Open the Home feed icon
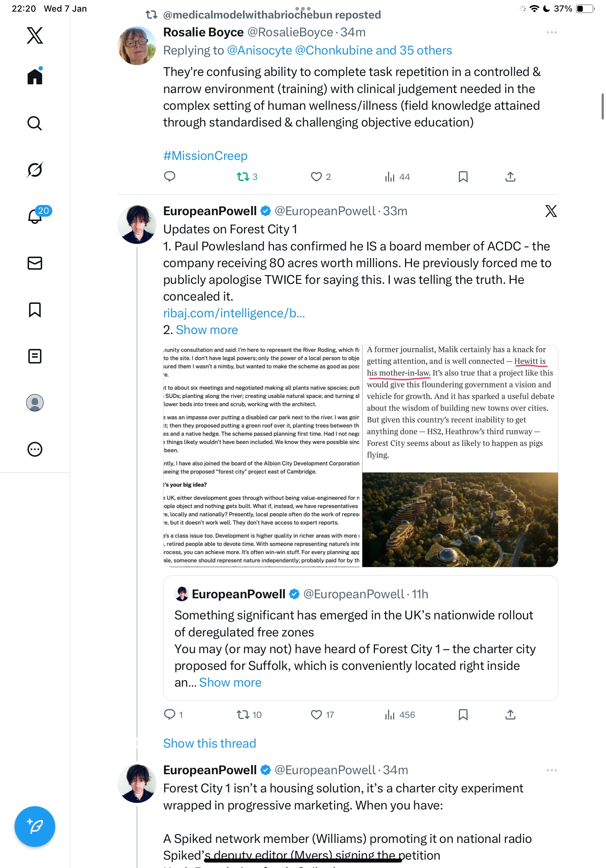The width and height of the screenshot is (606, 868). (35, 76)
